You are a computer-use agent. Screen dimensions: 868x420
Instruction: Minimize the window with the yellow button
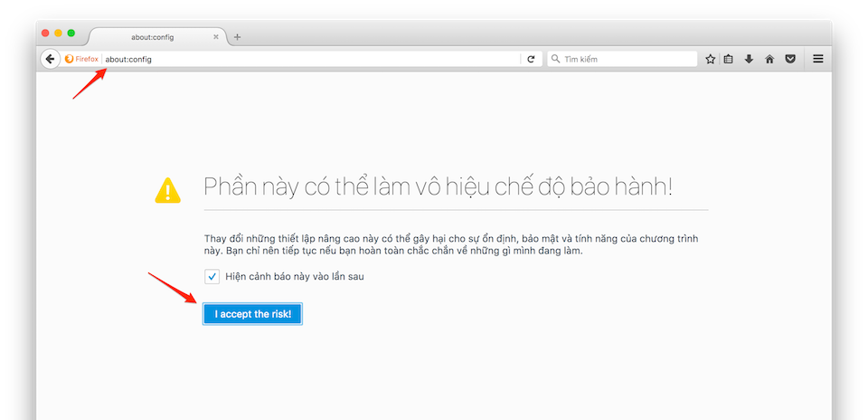click(58, 33)
